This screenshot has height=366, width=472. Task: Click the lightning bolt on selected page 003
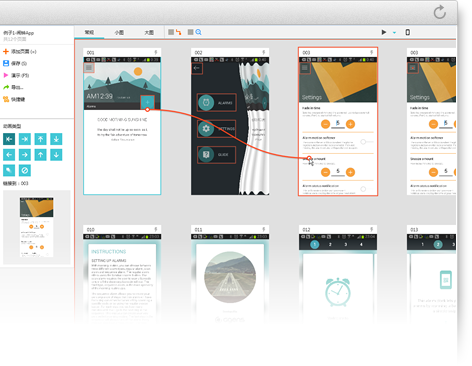coord(372,53)
